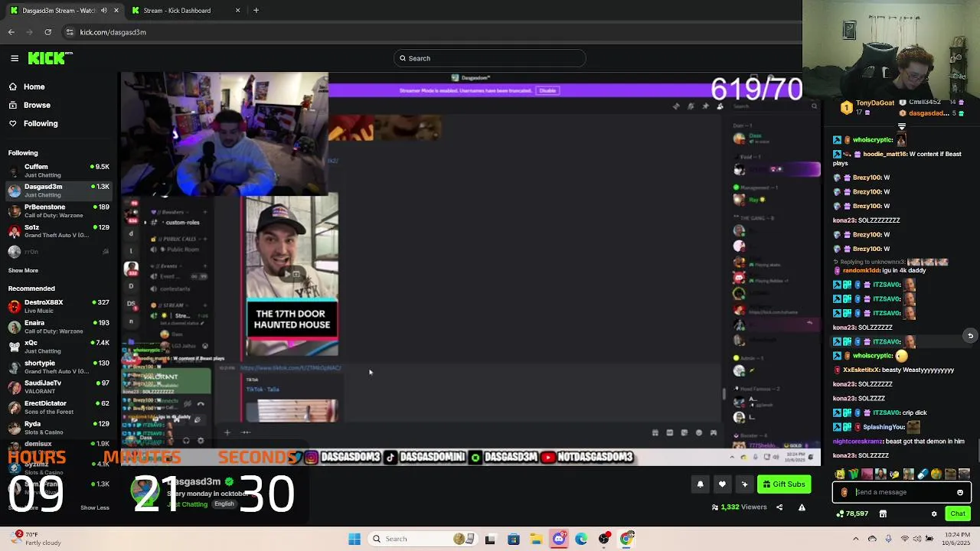The width and height of the screenshot is (980, 551).
Task: Expand Following list with Show More
Action: pyautogui.click(x=23, y=270)
